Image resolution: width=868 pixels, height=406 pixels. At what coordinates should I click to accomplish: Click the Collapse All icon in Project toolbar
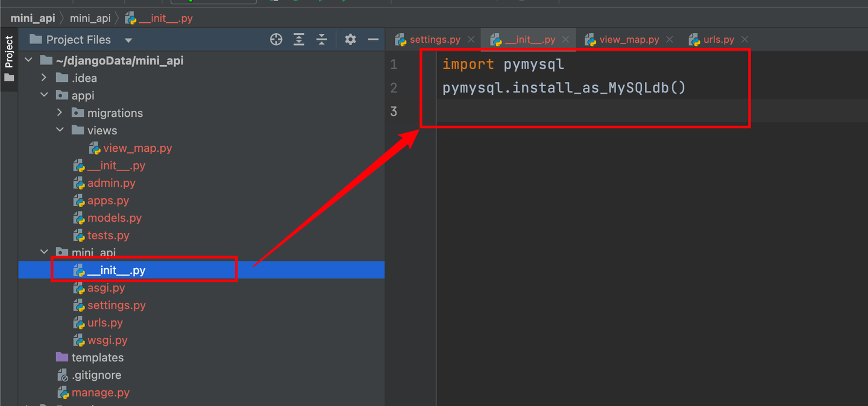coord(322,39)
